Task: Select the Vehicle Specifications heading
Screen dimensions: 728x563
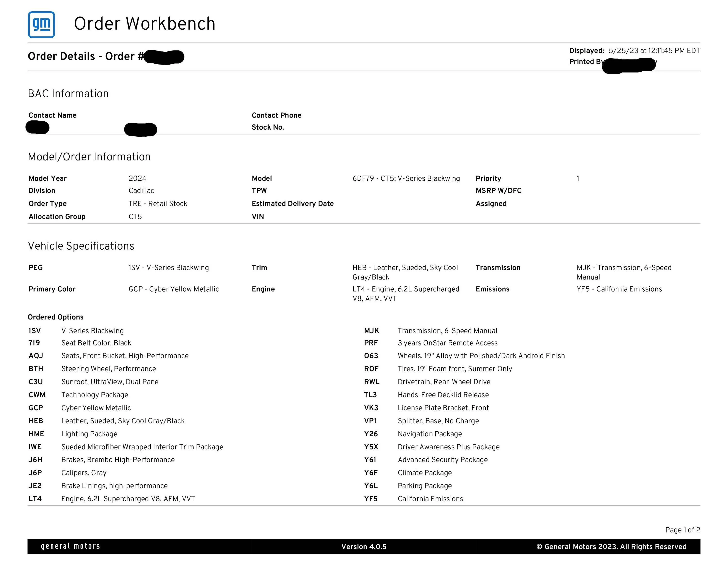Action: tap(81, 246)
